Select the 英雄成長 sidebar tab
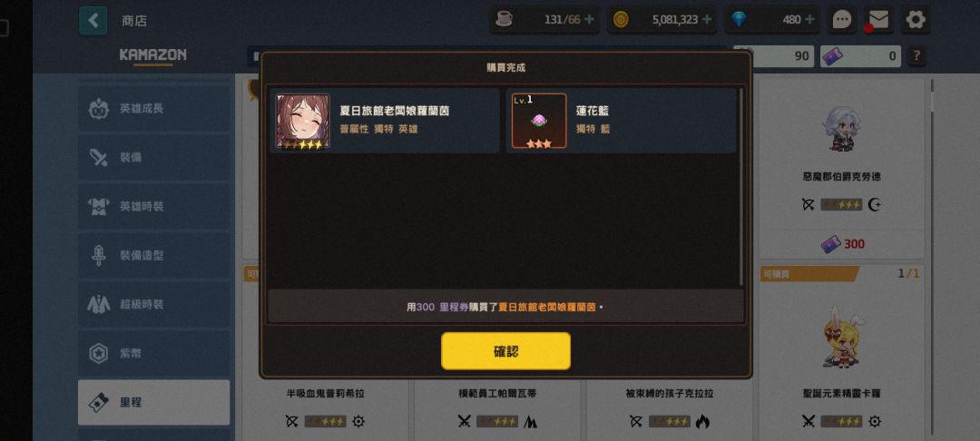The image size is (980, 441). point(153,108)
